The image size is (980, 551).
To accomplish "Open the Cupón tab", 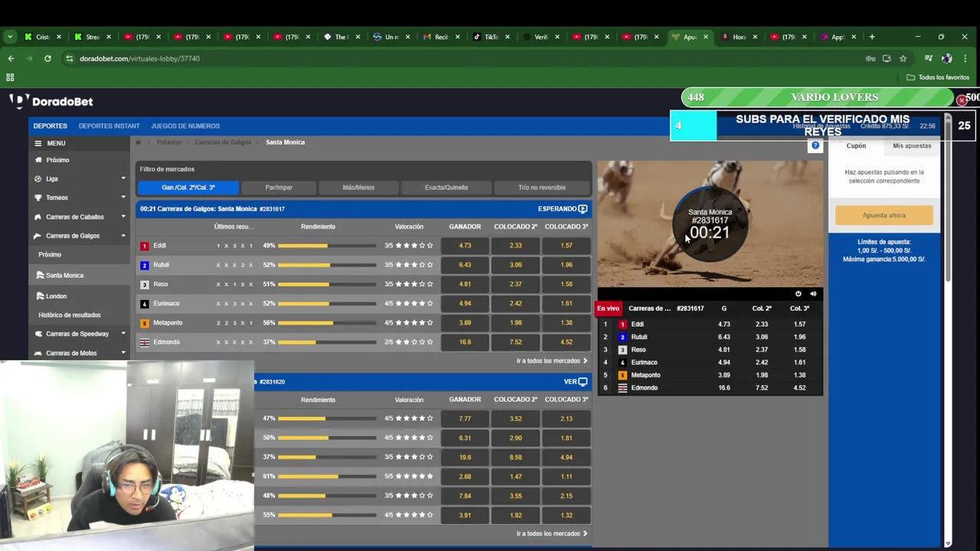I will point(856,146).
